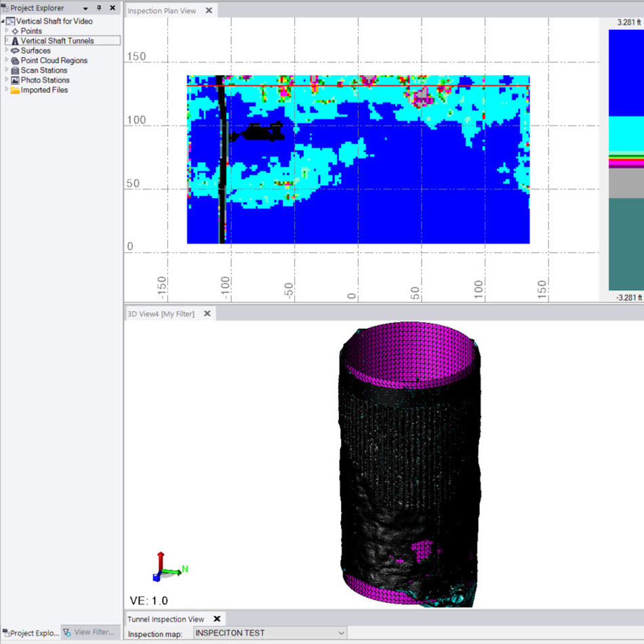
Task: Click the Point Cloud Regions icon
Action: (x=15, y=60)
